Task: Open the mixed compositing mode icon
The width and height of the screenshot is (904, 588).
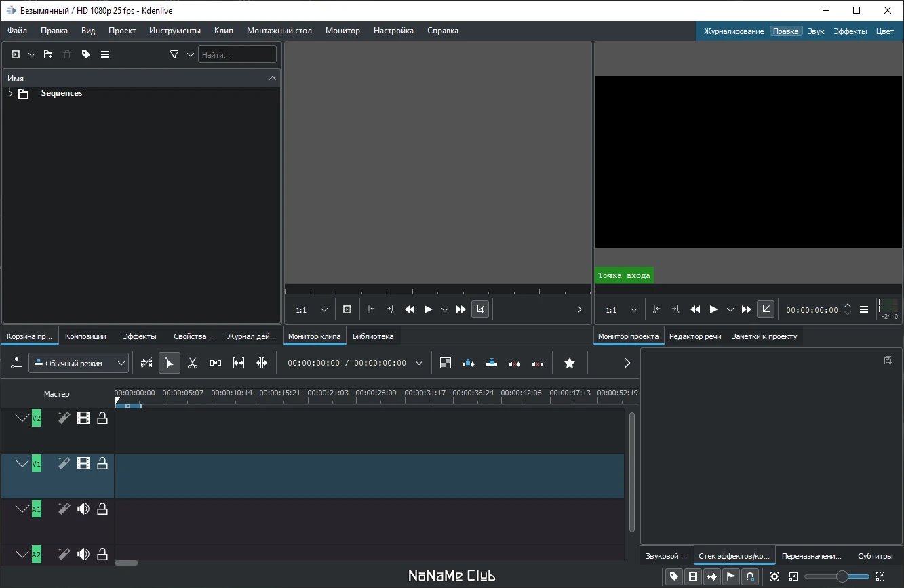Action: point(446,364)
